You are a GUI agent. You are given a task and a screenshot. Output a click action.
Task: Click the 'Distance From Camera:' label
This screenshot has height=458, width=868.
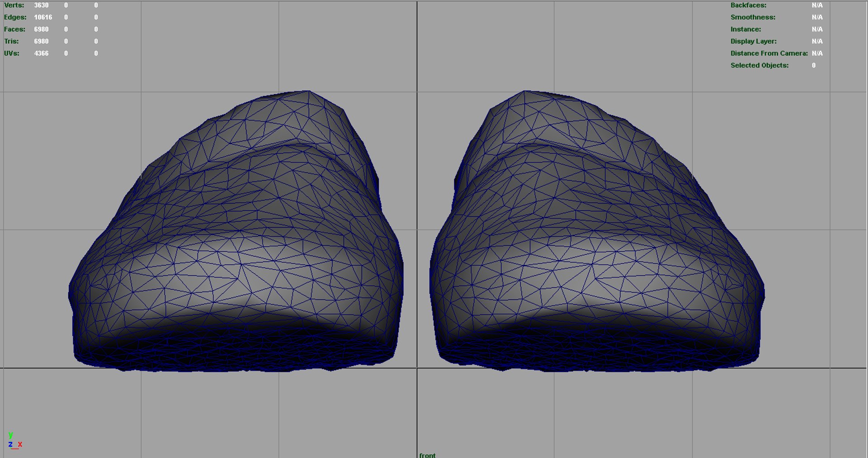(769, 53)
